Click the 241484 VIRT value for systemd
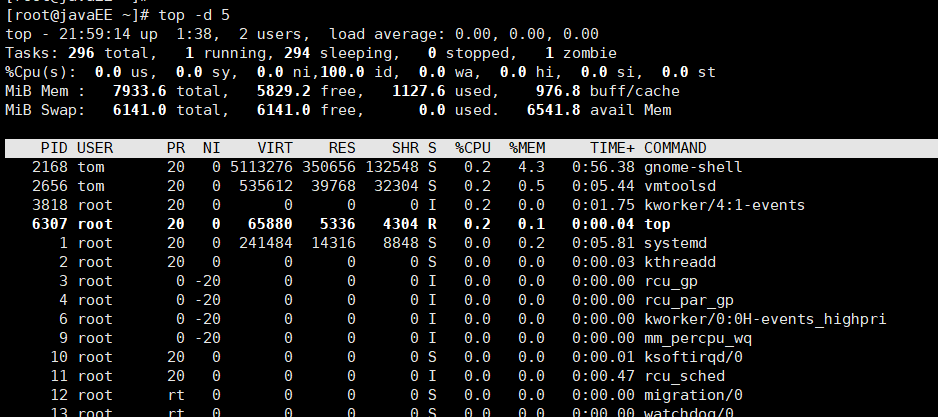Image resolution: width=938 pixels, height=417 pixels. tap(266, 243)
